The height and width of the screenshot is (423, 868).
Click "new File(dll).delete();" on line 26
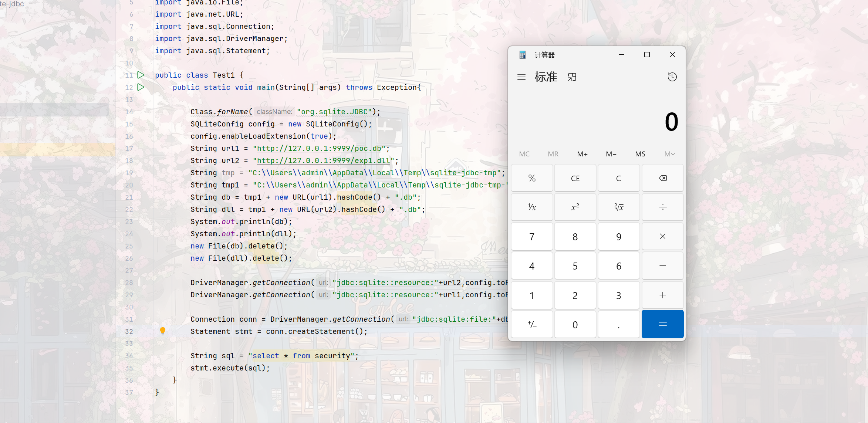(x=242, y=258)
